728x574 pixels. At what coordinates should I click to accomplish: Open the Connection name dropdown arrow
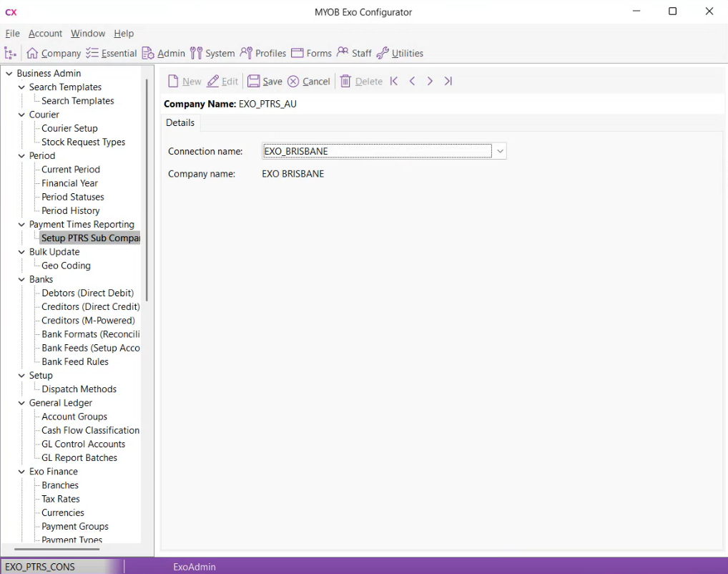(500, 151)
